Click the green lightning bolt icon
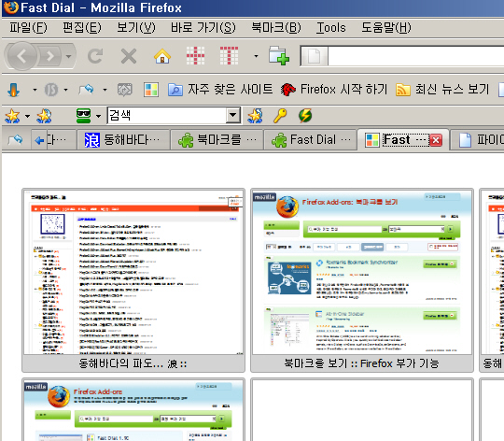 pyautogui.click(x=305, y=116)
